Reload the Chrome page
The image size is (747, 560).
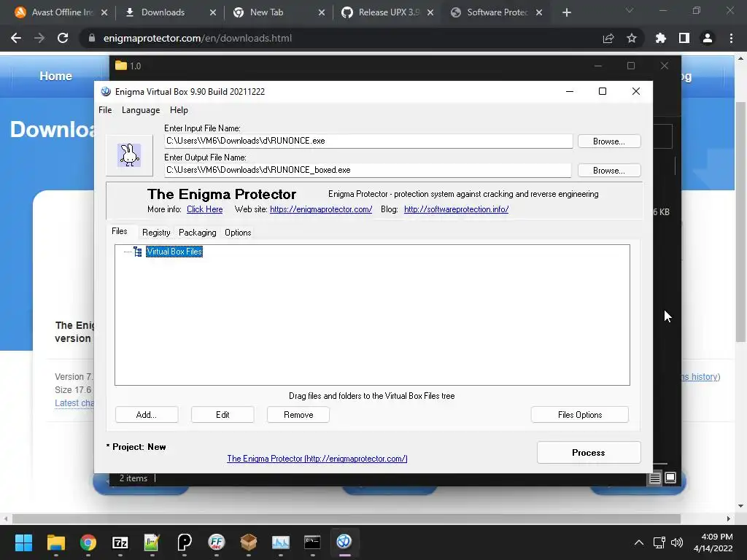[63, 38]
